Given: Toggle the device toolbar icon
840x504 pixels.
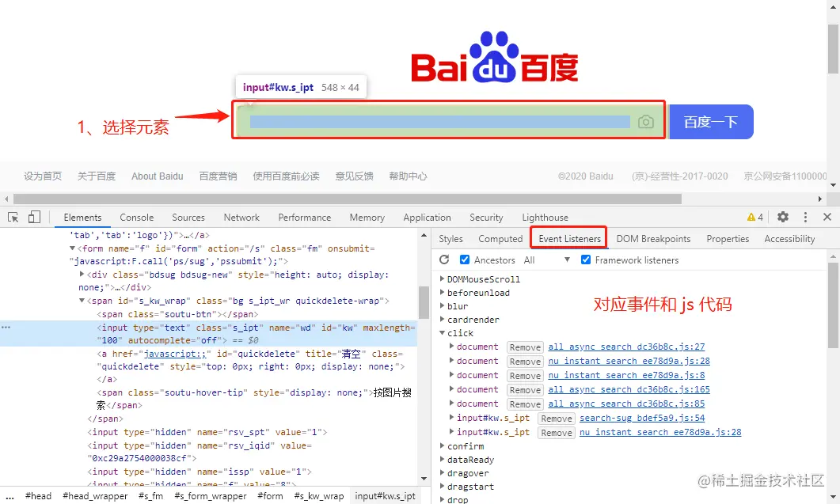Looking at the screenshot, I should click(x=34, y=216).
